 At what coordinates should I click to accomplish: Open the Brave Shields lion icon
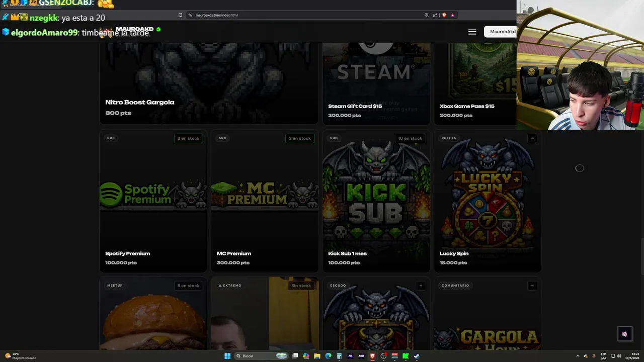click(x=444, y=15)
